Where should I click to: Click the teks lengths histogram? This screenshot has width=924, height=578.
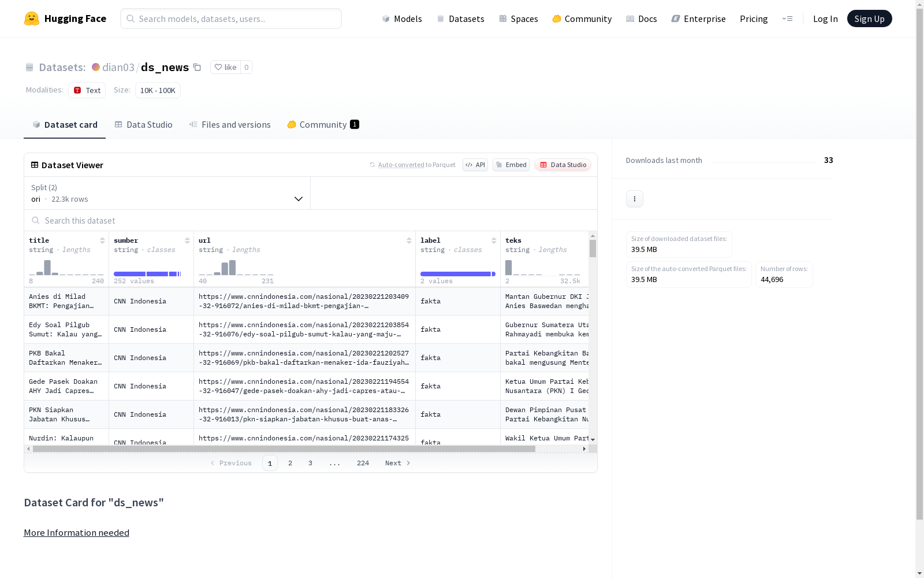coord(543,268)
